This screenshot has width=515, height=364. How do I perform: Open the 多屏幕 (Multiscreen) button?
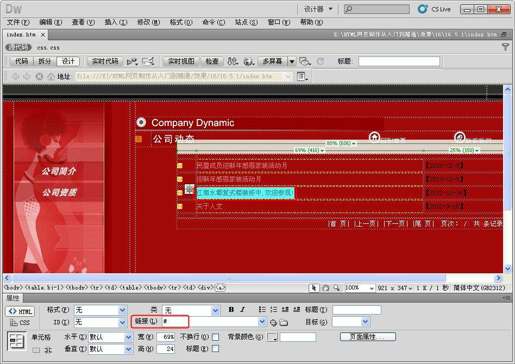click(272, 61)
